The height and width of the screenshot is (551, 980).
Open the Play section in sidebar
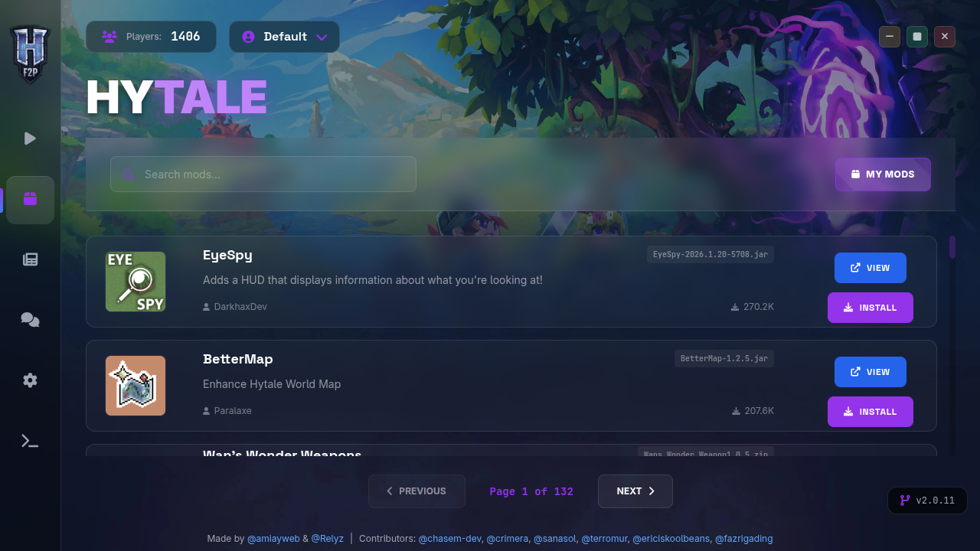[x=30, y=139]
